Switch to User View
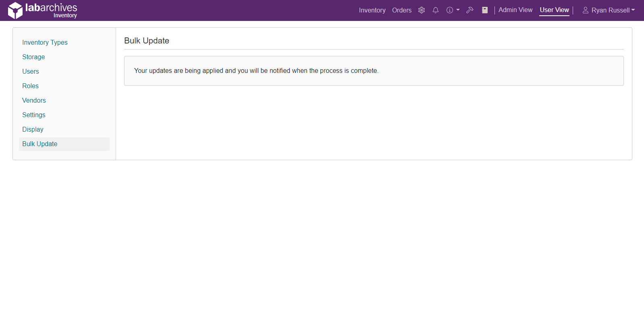Viewport: 644px width, 314px height. coord(554,10)
